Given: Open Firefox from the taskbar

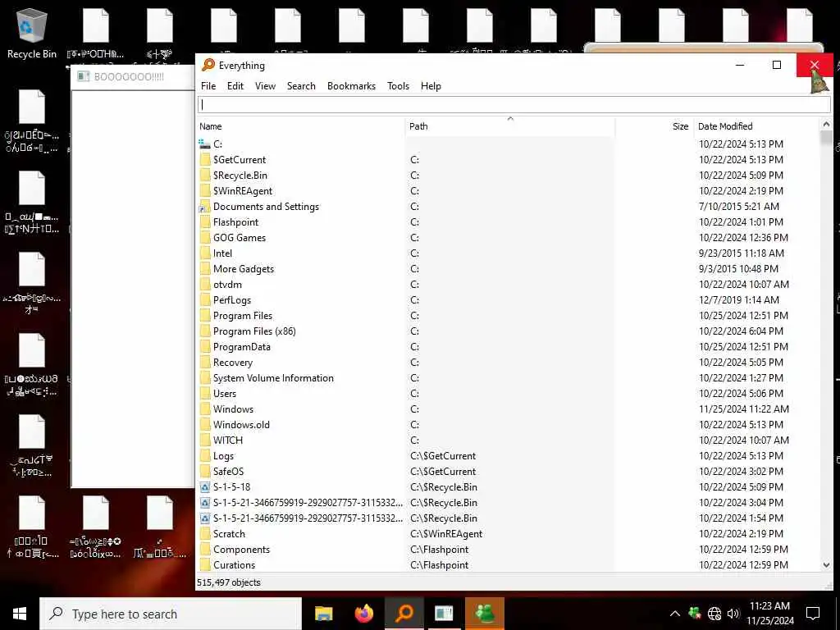Looking at the screenshot, I should click(x=364, y=614).
